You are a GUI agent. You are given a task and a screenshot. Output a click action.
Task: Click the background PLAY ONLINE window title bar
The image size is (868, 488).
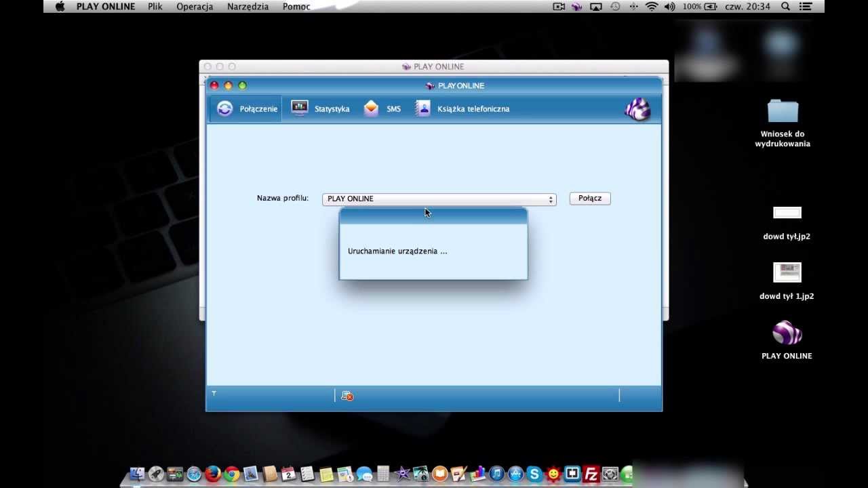[x=434, y=66]
